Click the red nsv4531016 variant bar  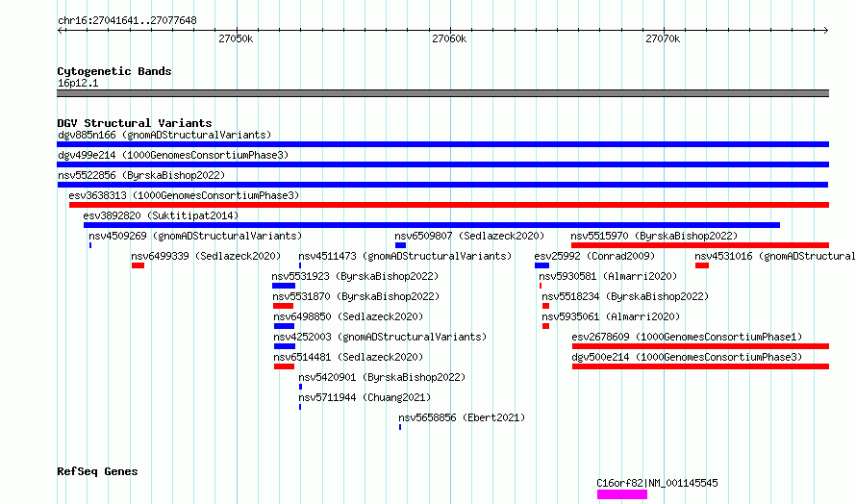click(702, 265)
